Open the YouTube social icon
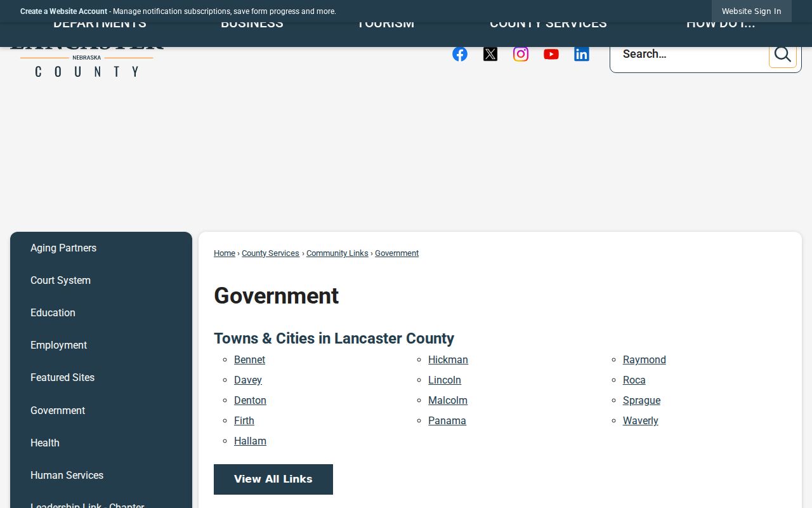This screenshot has height=508, width=812. tap(551, 54)
